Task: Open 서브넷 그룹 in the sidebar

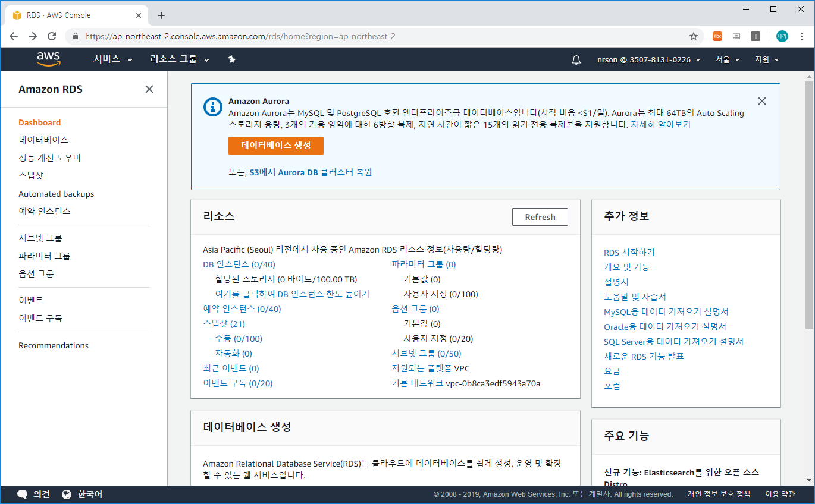Action: 40,238
